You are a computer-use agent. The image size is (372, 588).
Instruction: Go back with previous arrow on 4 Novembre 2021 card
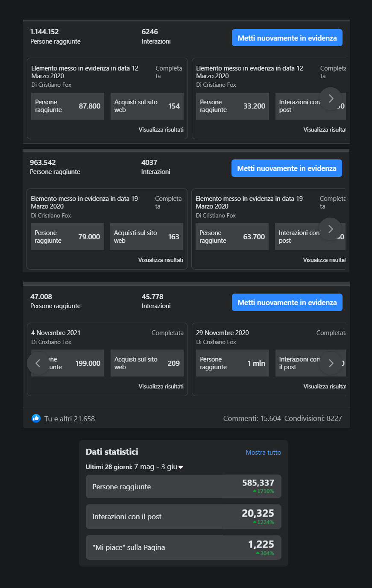38,363
